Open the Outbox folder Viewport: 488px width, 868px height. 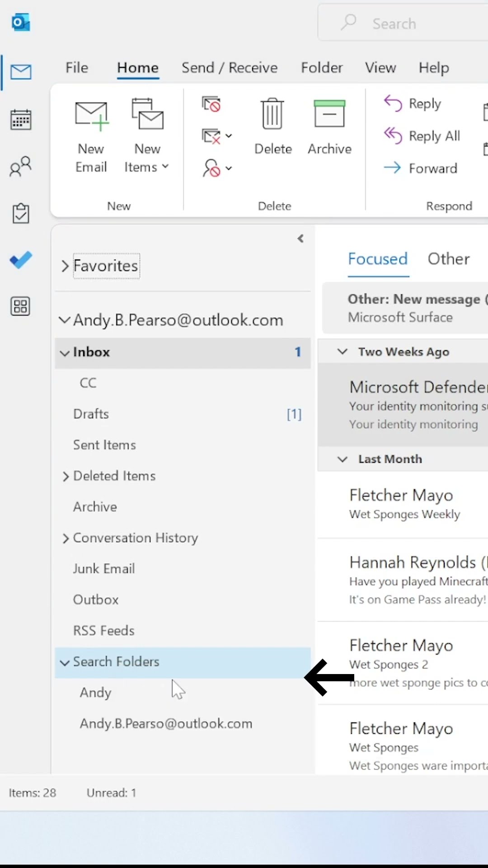[183, 600]
